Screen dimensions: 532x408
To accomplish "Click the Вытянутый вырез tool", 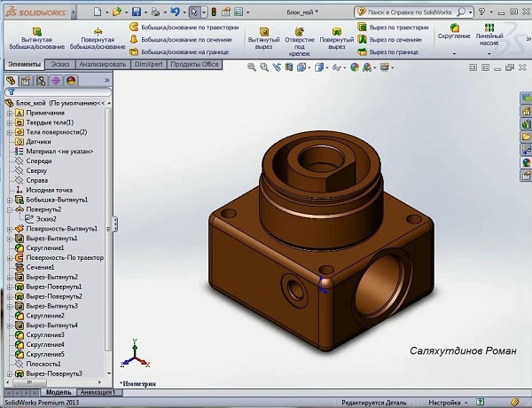I will point(263,37).
